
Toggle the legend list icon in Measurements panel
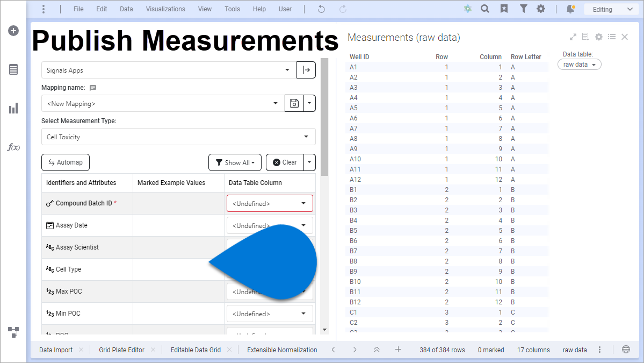click(612, 37)
